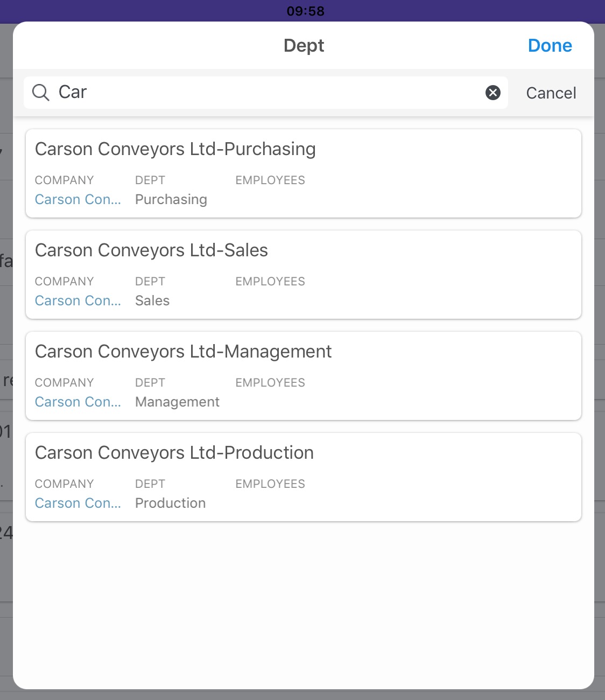Focus the search field containing "Car"
Image resolution: width=605 pixels, height=700 pixels.
269,93
